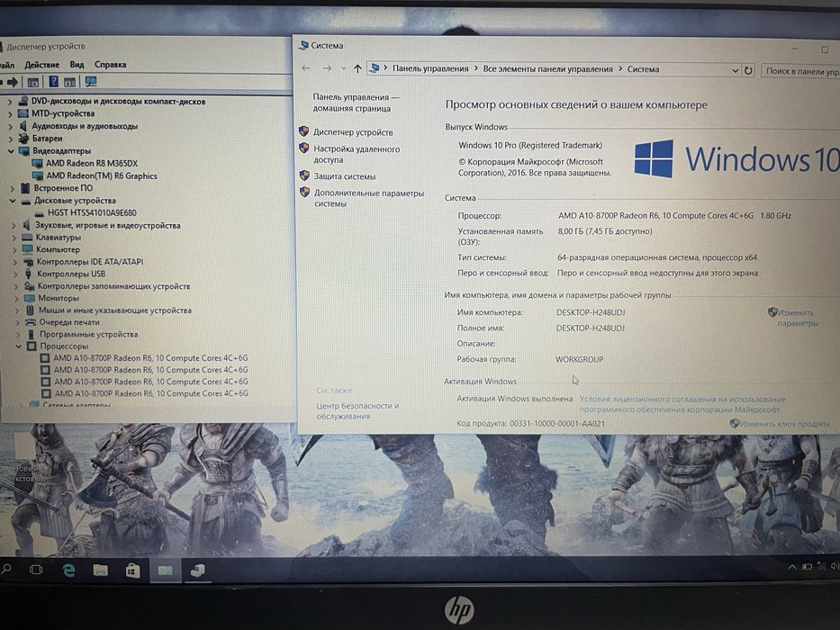Select Звуковые, игровые и видеоустройства row
The image size is (840, 630).
point(108,226)
